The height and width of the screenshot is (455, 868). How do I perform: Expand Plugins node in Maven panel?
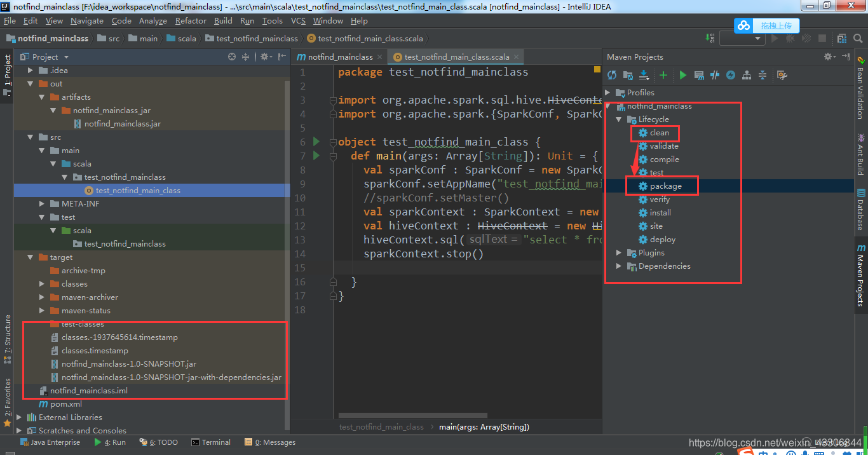tap(620, 253)
